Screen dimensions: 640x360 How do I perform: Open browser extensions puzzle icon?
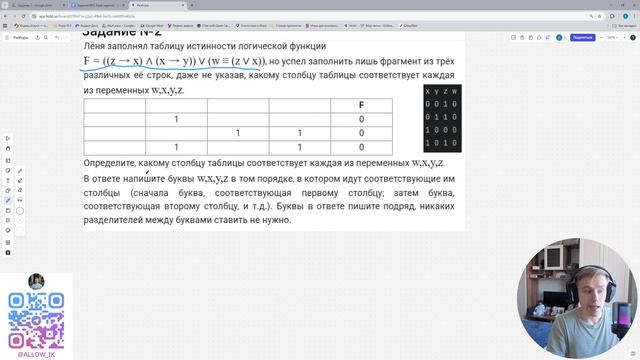coord(612,16)
